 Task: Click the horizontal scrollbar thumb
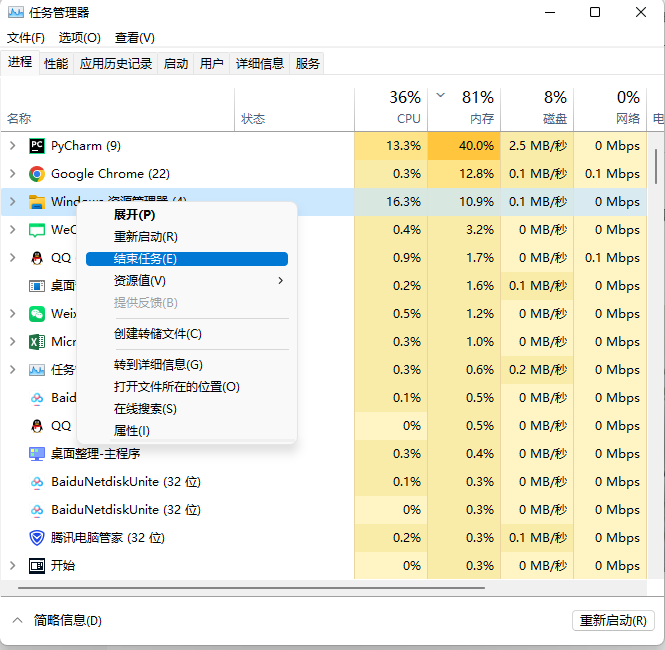(251, 588)
